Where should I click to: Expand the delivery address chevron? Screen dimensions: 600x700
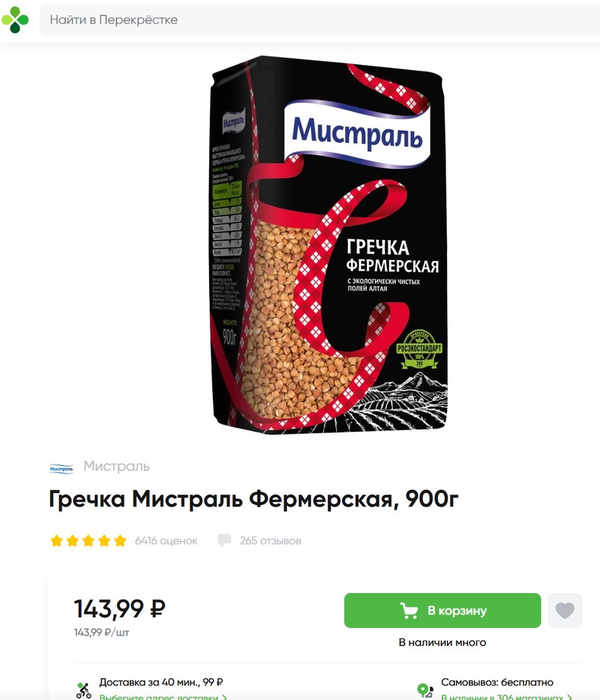[225, 697]
